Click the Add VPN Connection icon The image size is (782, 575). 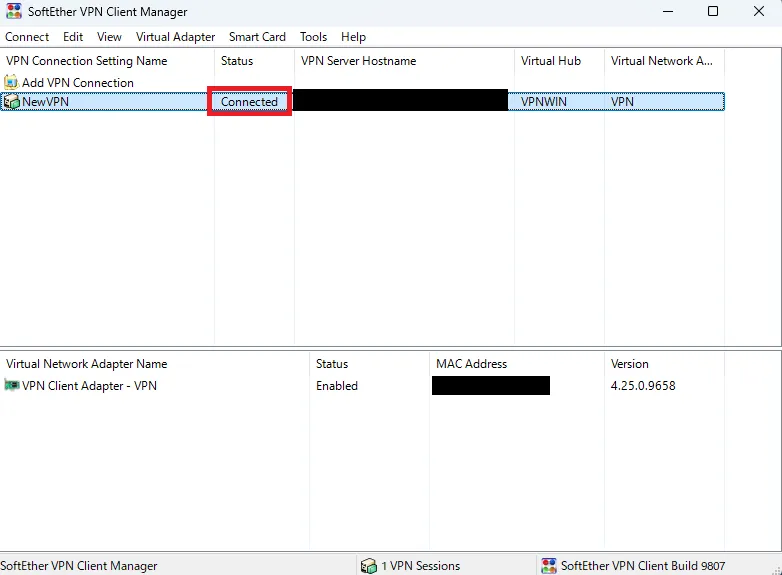(x=11, y=82)
